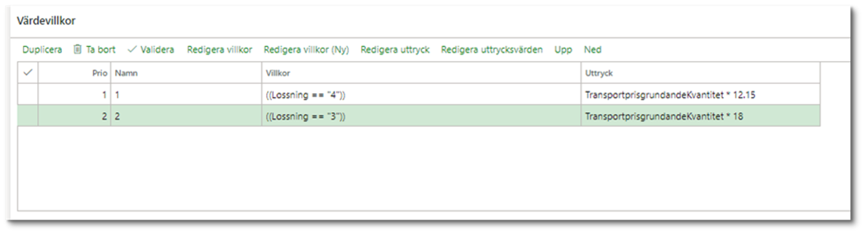Open Redigera uttrycksvärden
The image size is (868, 237).
pyautogui.click(x=492, y=50)
